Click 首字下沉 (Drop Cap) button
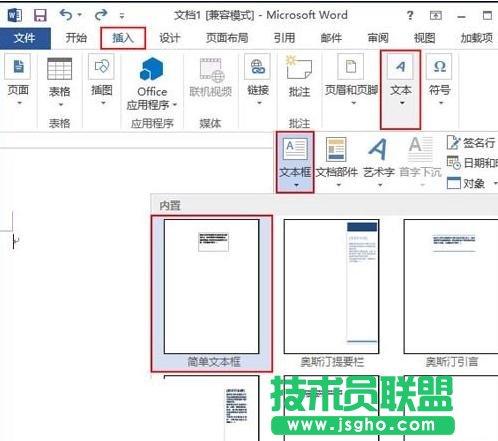Image resolution: width=498 pixels, height=441 pixels. click(421, 162)
